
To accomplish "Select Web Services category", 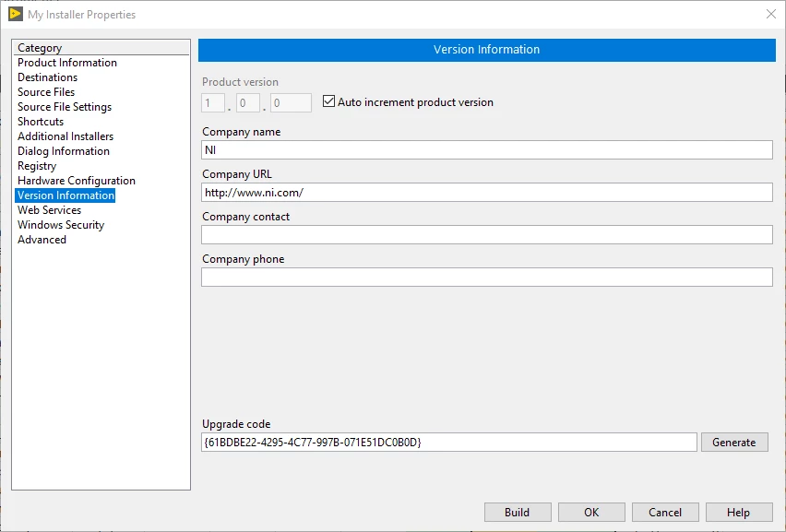I will click(50, 210).
